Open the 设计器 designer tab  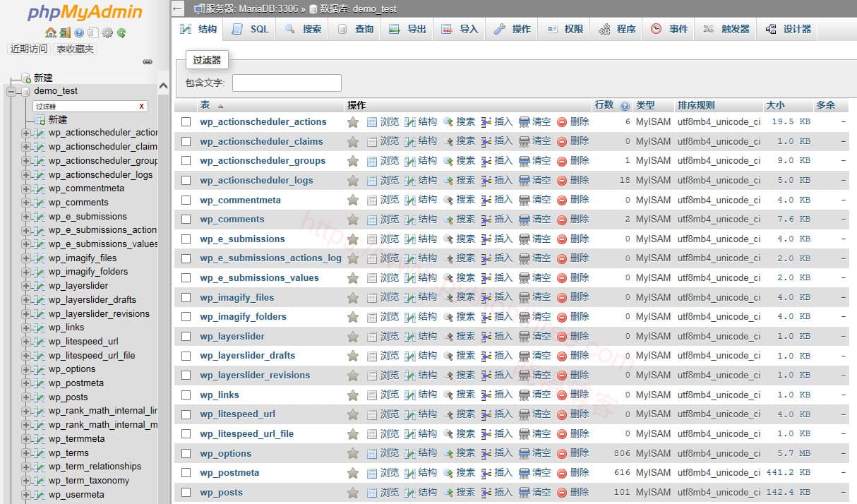click(788, 29)
